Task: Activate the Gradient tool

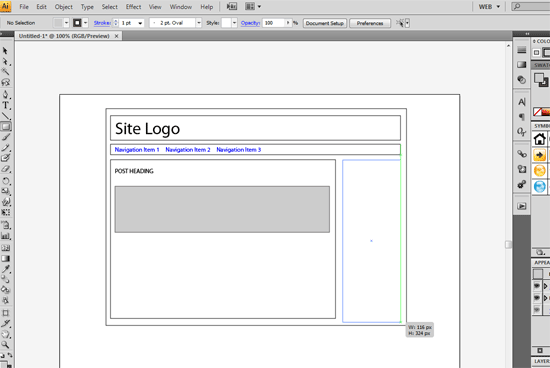Action: 5,259
